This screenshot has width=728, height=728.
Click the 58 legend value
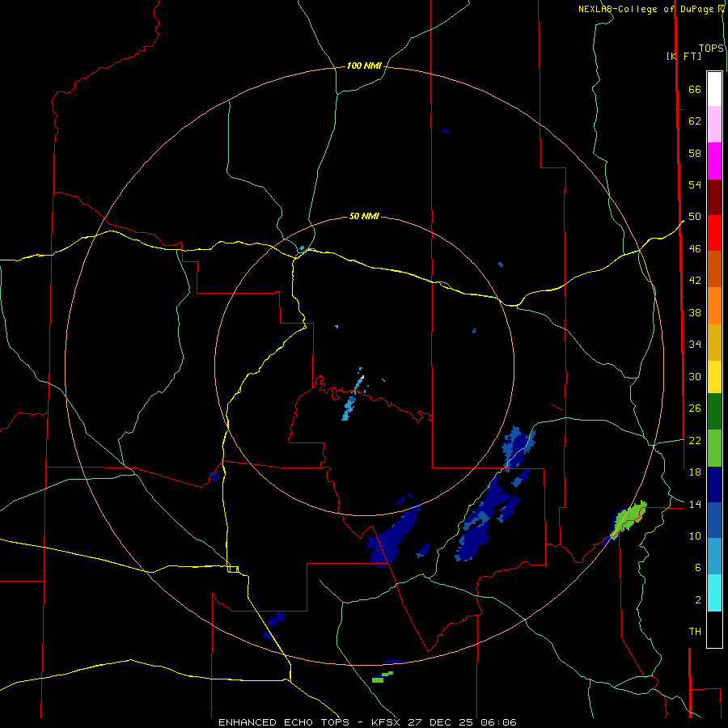pos(695,153)
